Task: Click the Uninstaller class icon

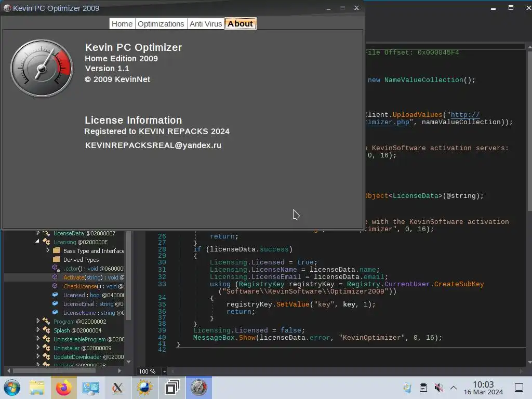Action: click(x=46, y=348)
